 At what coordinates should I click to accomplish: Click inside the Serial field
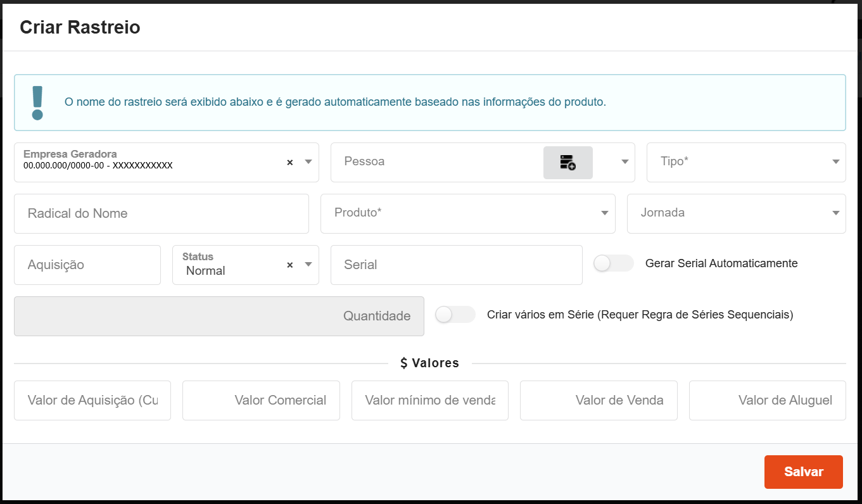point(456,265)
